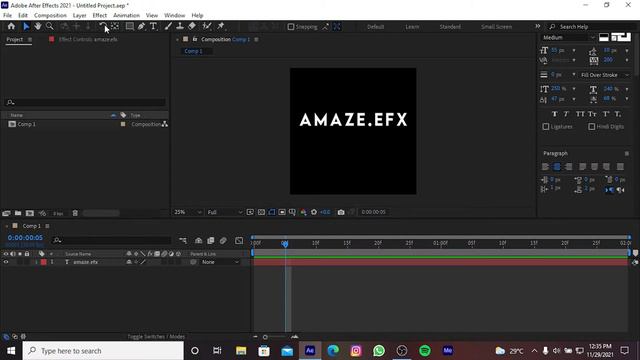Click the Faux Italic button

point(566,114)
